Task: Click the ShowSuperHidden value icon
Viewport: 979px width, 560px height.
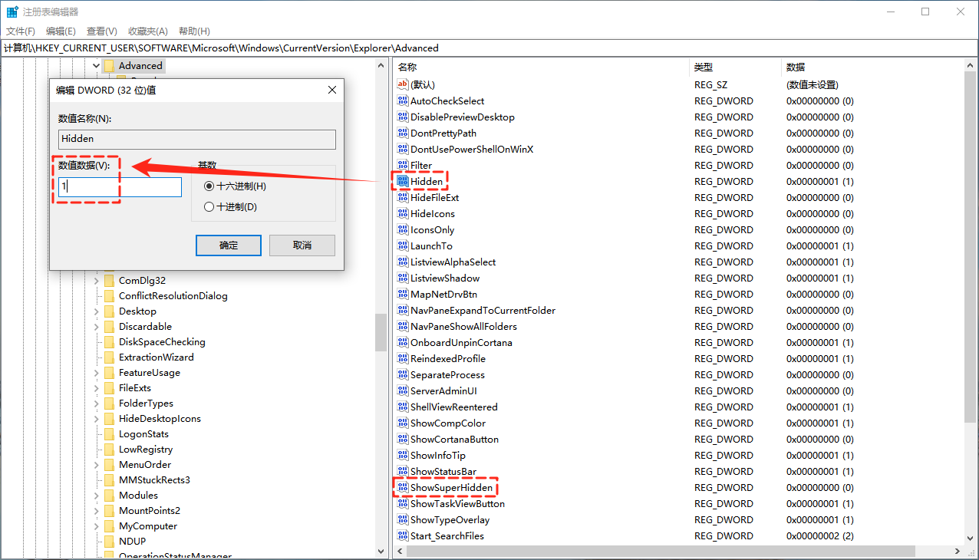Action: coord(403,487)
